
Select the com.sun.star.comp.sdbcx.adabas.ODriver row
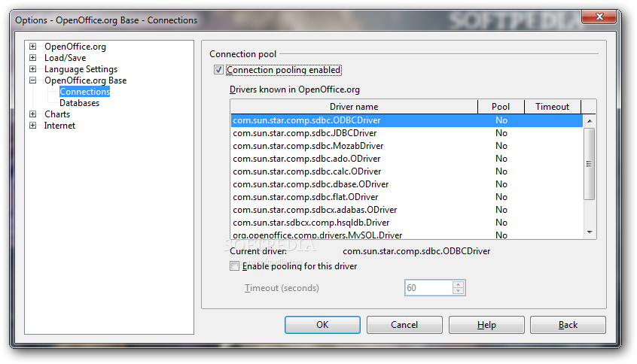point(407,210)
